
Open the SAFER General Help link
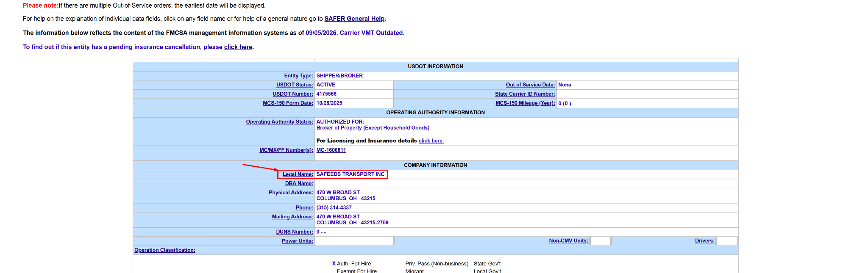(354, 19)
